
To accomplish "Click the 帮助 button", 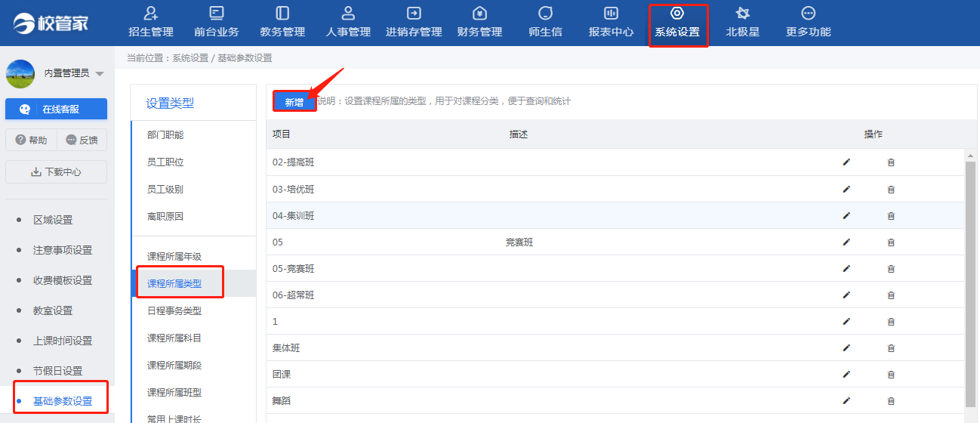I will coord(31,140).
